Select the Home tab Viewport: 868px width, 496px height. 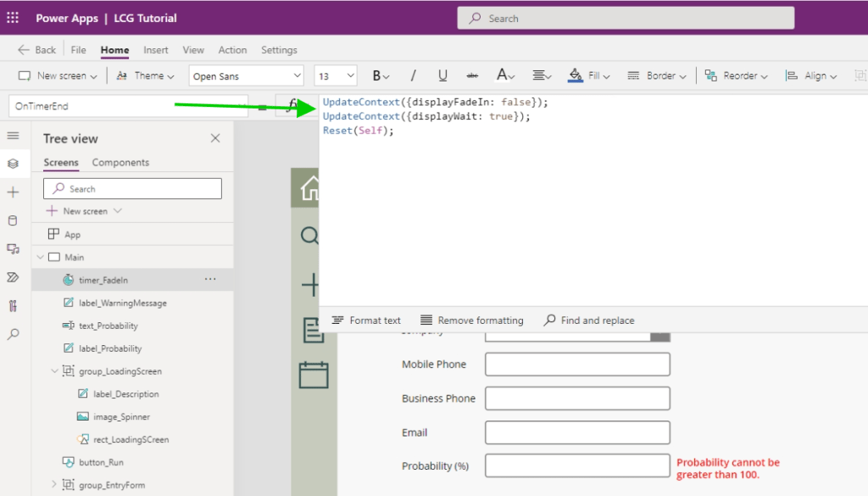pyautogui.click(x=114, y=50)
